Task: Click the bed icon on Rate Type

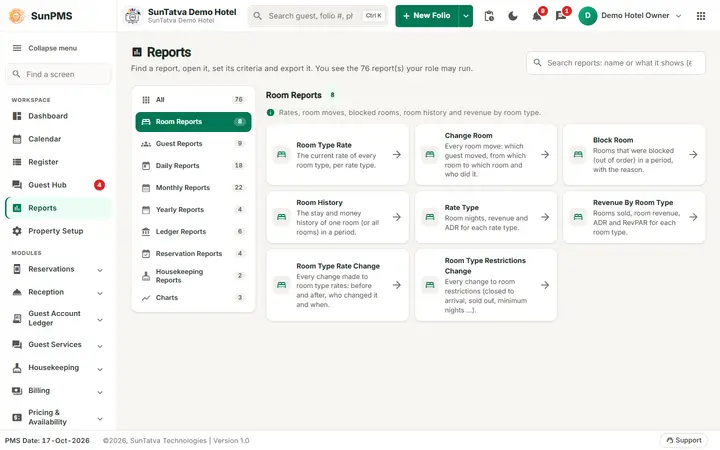Action: 430,217
